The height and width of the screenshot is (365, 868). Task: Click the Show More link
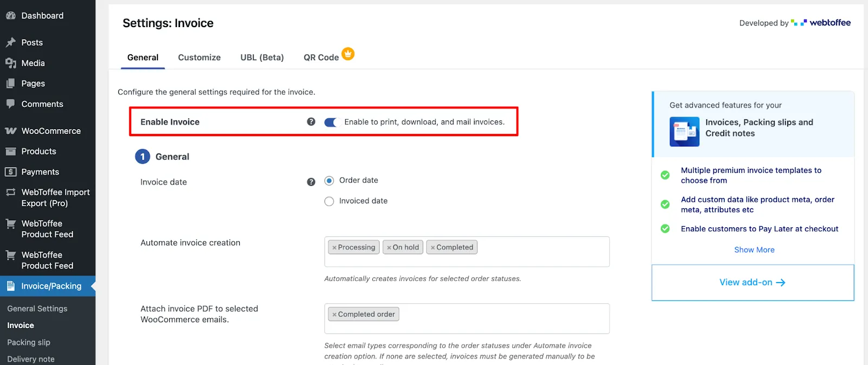tap(754, 249)
